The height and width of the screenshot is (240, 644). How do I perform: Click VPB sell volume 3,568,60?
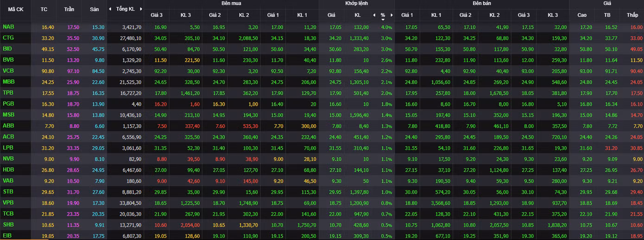[440, 203]
